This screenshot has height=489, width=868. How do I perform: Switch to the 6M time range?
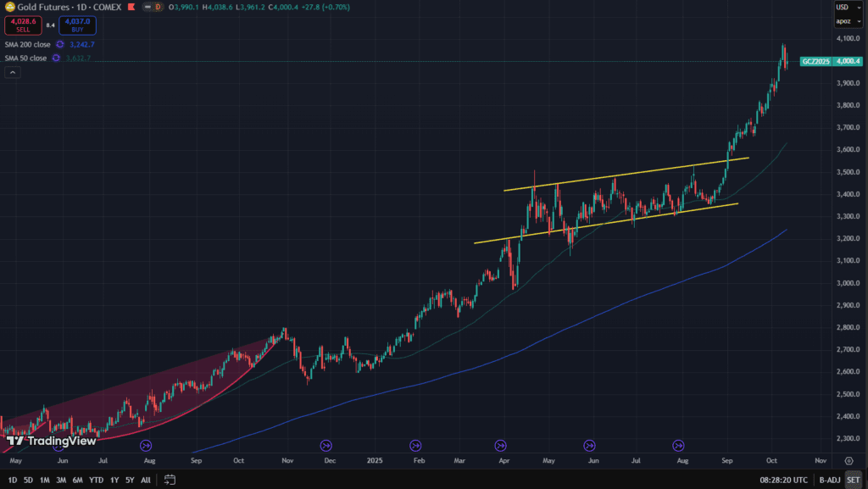78,480
